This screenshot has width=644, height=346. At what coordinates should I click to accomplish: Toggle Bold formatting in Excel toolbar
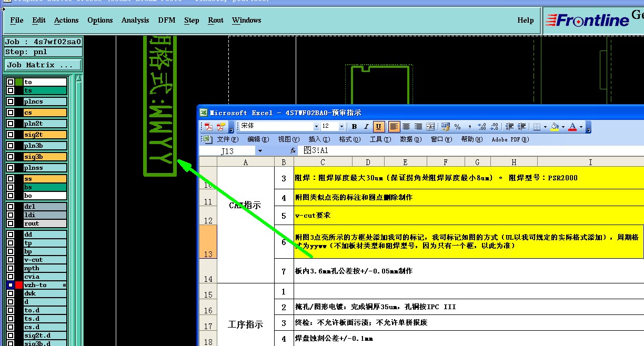pyautogui.click(x=354, y=127)
